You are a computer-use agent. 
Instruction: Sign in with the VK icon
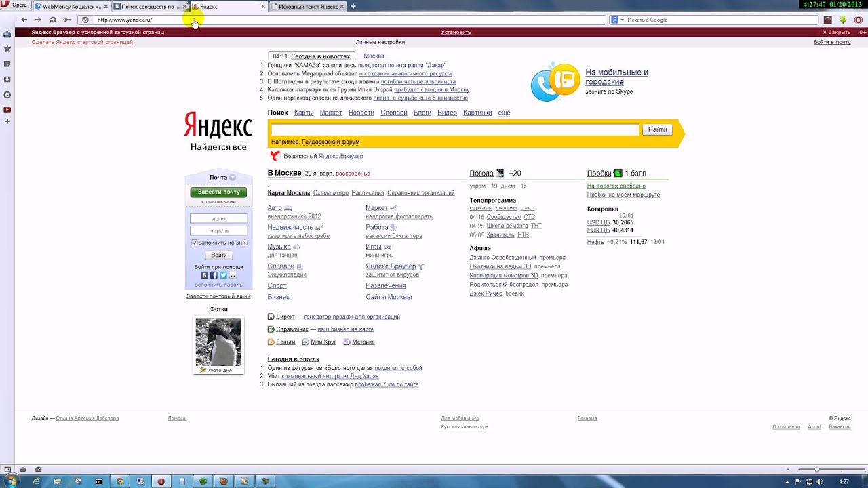tap(204, 276)
